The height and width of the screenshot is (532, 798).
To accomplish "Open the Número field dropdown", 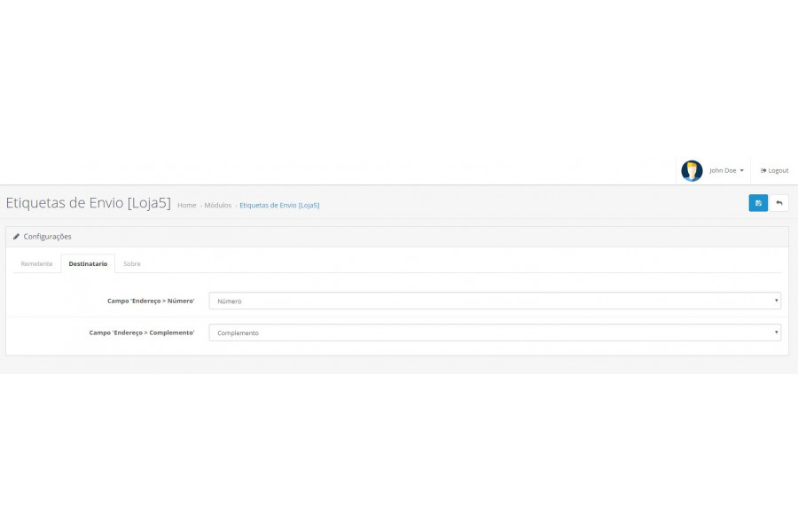I will (495, 301).
